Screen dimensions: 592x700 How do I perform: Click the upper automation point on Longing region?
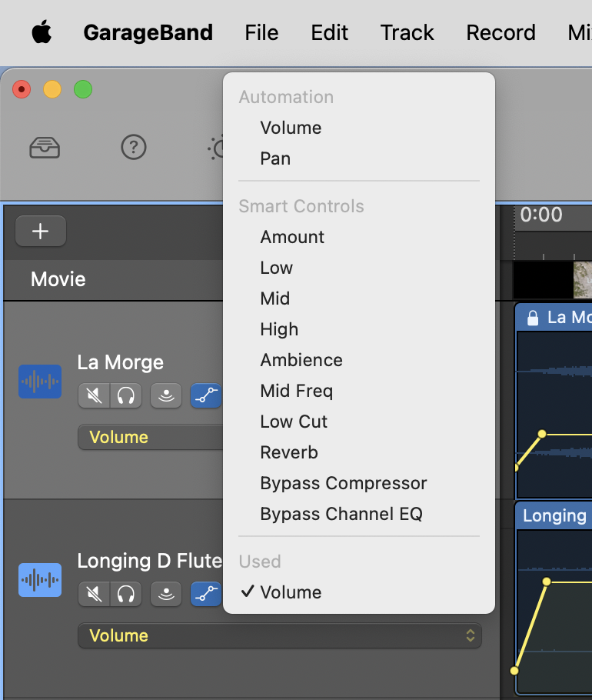point(547,582)
